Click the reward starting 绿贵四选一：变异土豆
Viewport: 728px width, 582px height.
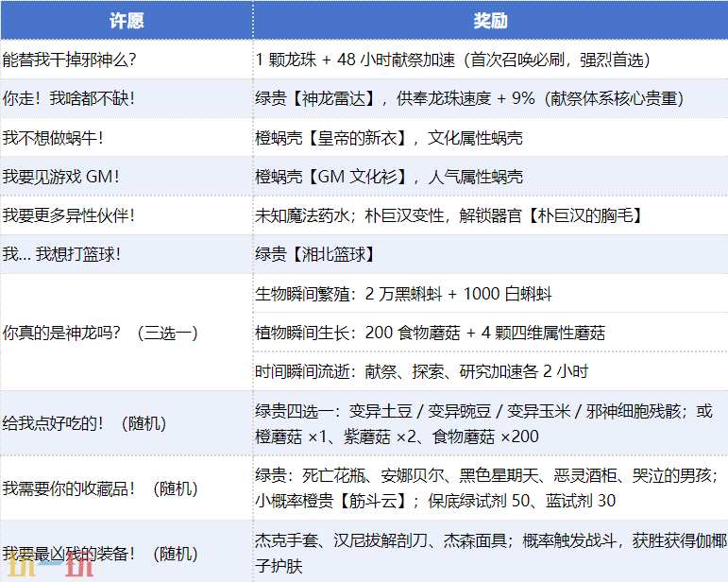tap(491, 423)
